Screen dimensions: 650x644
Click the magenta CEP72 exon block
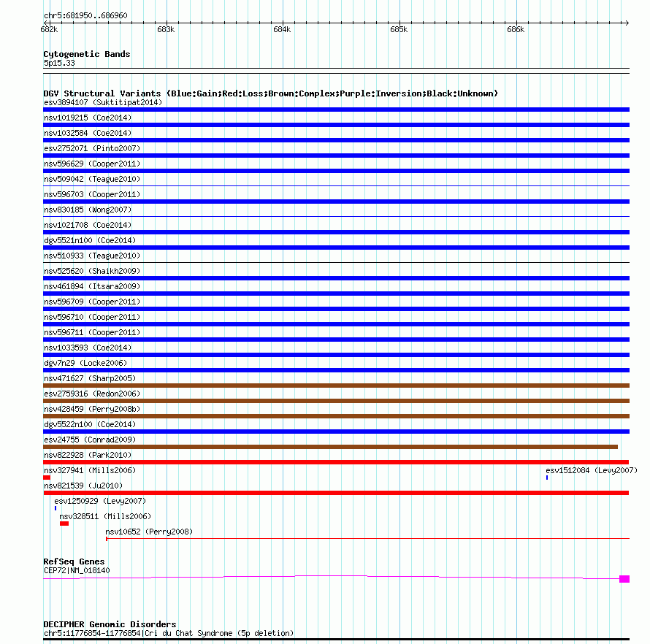[624, 579]
